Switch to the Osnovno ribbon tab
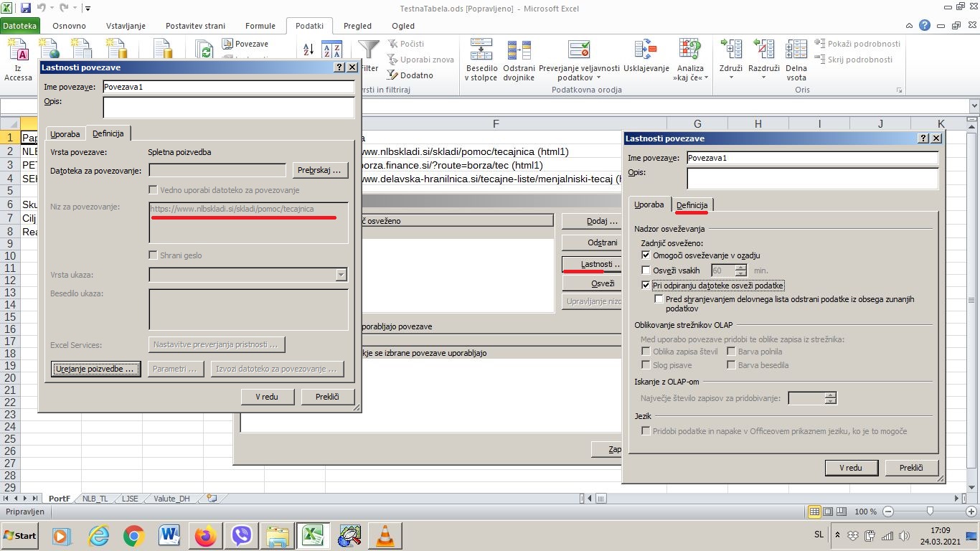Screen dimensions: 980x551 tap(69, 26)
